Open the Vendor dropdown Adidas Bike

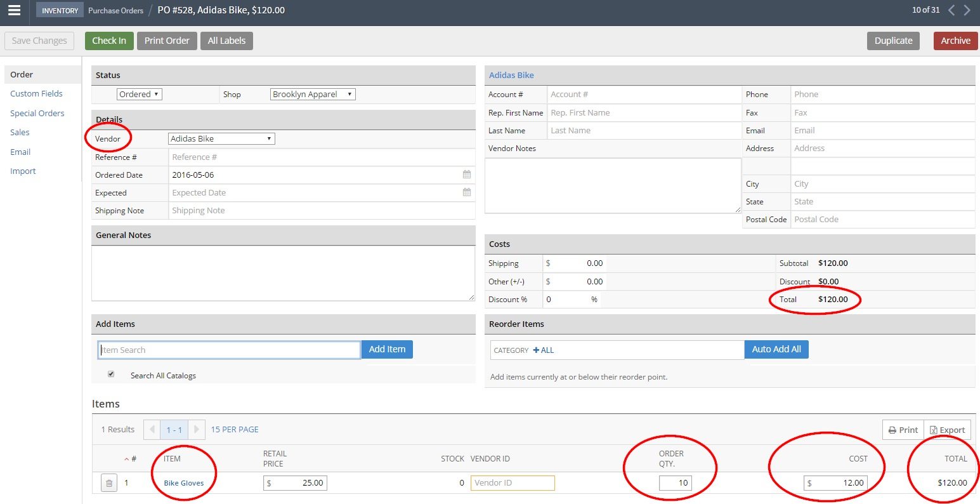(221, 138)
